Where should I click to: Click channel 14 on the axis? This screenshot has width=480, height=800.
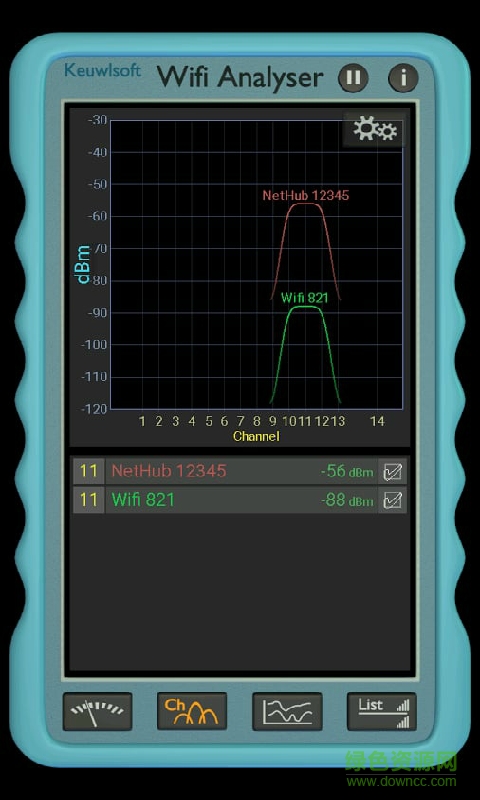(x=377, y=421)
